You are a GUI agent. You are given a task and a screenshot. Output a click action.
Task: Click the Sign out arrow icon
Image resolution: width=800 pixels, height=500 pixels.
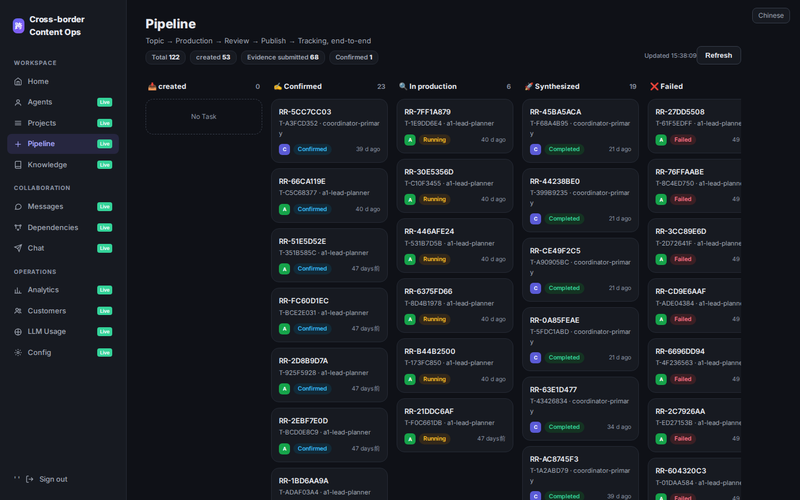30,479
